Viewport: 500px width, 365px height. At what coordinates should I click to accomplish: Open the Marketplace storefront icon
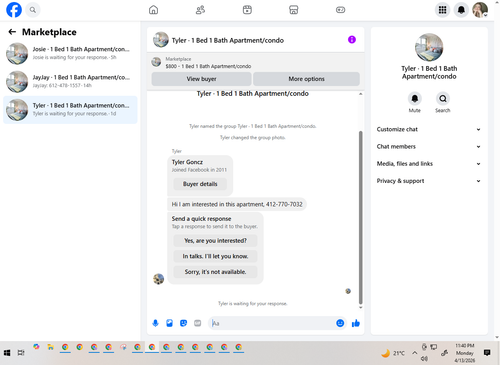(x=294, y=10)
